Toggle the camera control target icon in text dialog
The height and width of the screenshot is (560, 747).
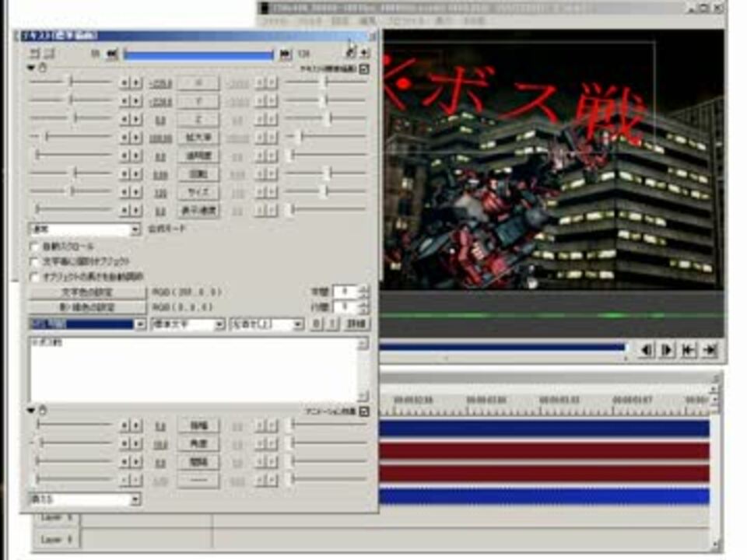point(35,54)
